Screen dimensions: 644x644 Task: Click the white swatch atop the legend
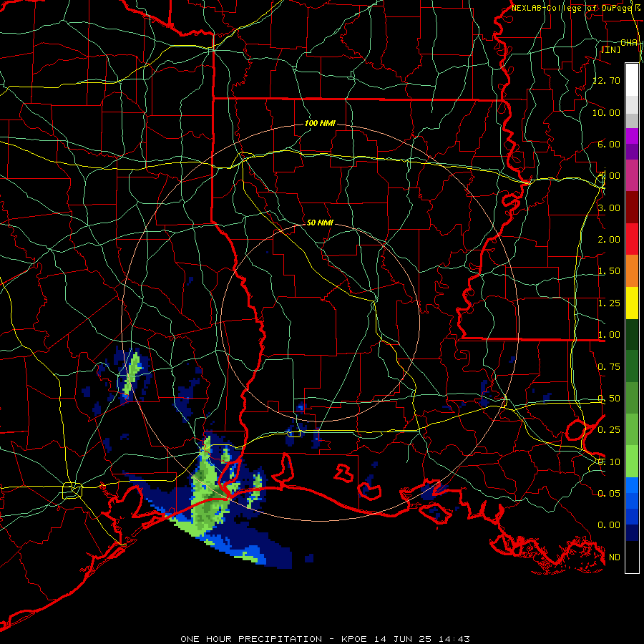click(x=632, y=79)
